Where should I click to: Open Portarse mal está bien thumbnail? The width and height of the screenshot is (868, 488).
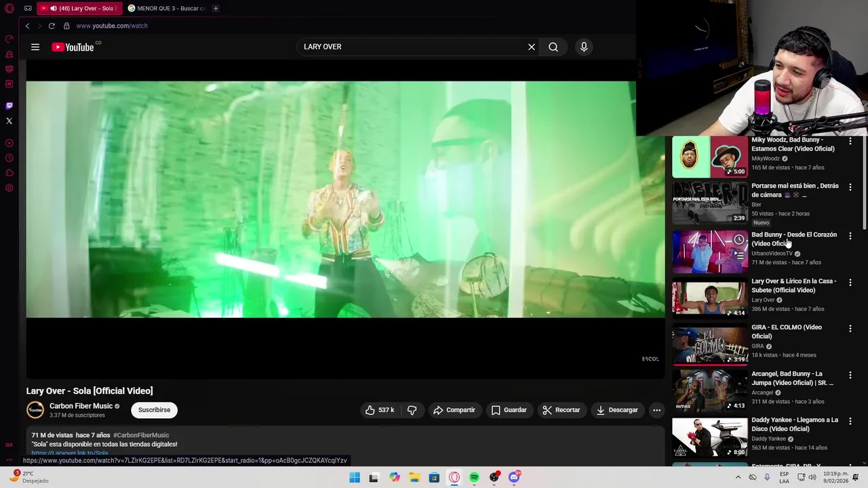(x=709, y=203)
